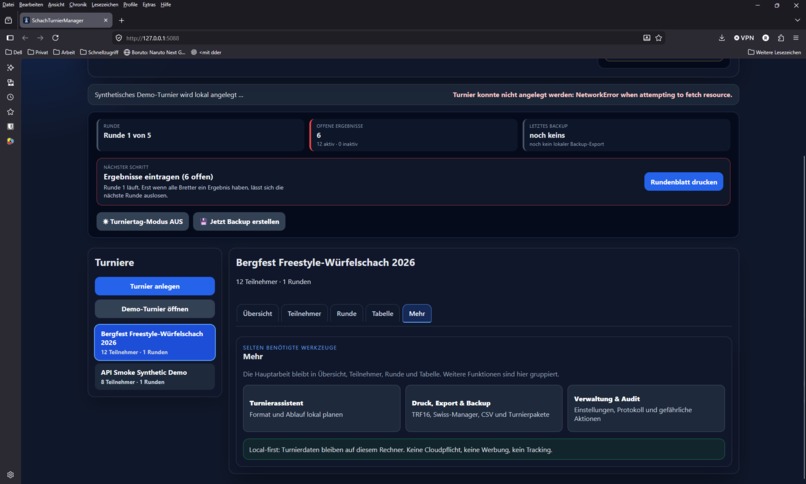Click Demo-Turnier öffnen button

(x=155, y=309)
